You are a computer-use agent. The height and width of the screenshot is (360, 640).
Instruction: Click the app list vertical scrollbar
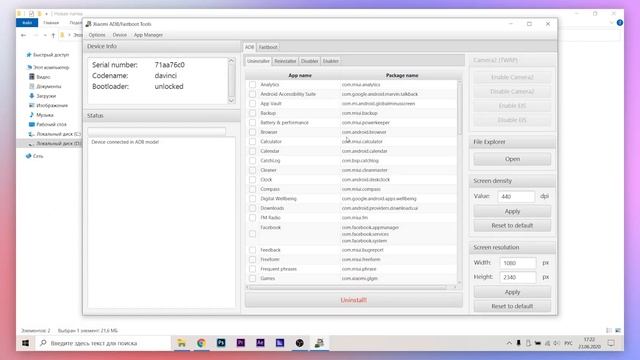click(x=460, y=108)
